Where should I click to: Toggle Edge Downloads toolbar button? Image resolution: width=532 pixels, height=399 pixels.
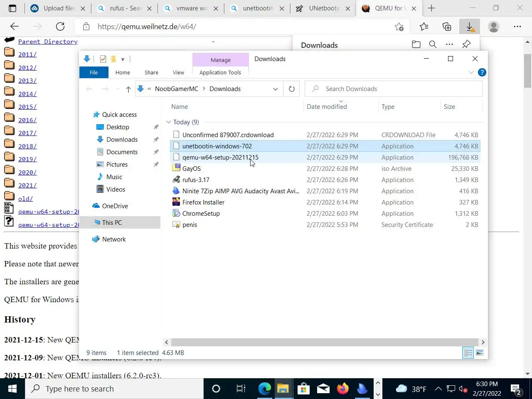[470, 27]
